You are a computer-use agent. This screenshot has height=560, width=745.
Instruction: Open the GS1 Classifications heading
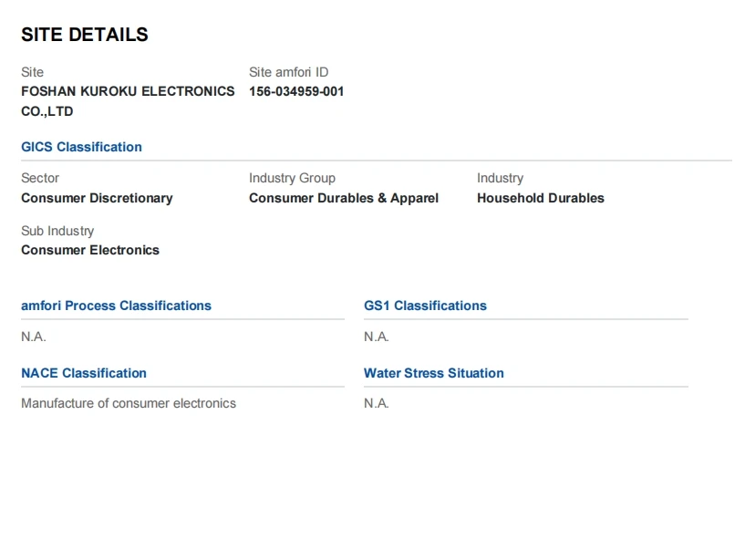[425, 306]
